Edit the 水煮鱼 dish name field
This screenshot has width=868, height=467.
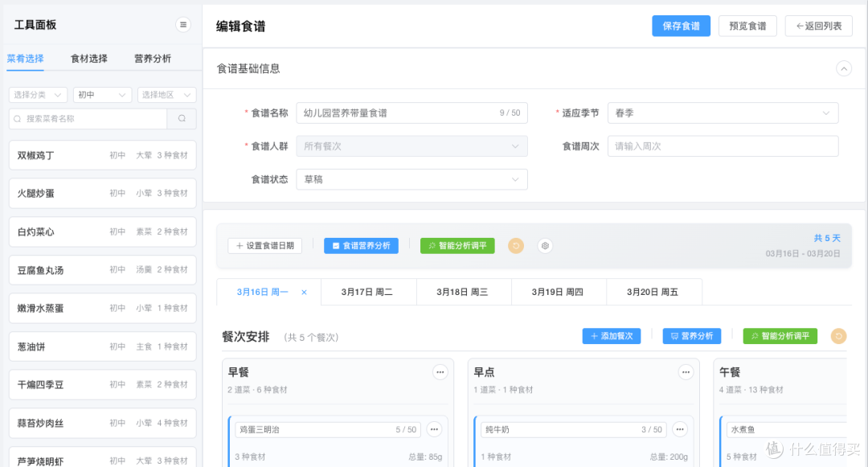tap(786, 429)
